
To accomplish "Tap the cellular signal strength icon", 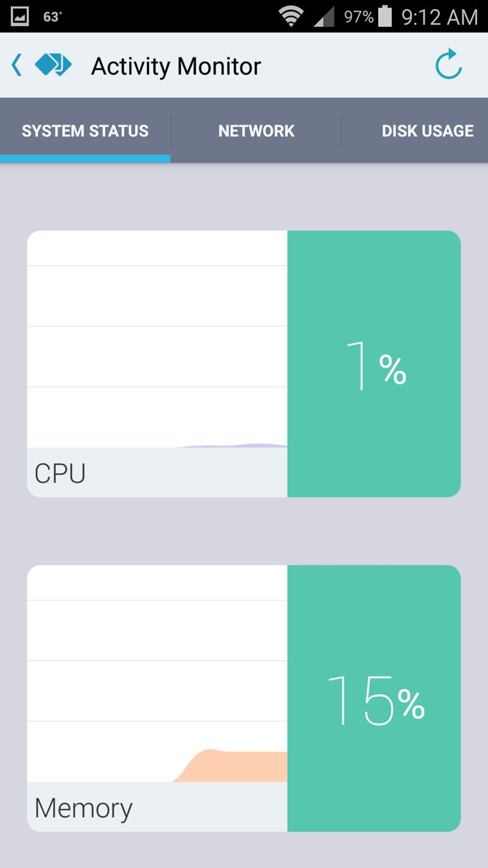I will (325, 16).
